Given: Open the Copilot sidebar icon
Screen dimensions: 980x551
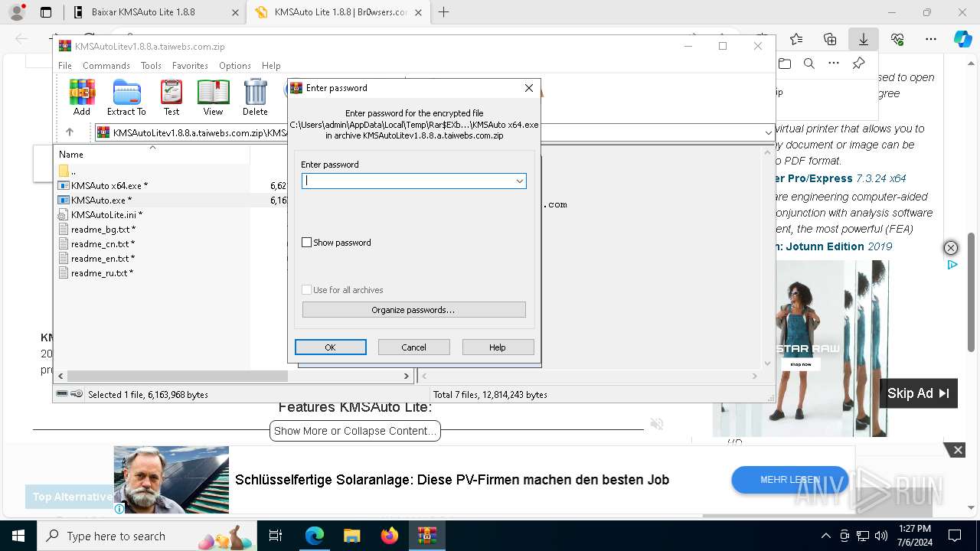Looking at the screenshot, I should click(962, 39).
